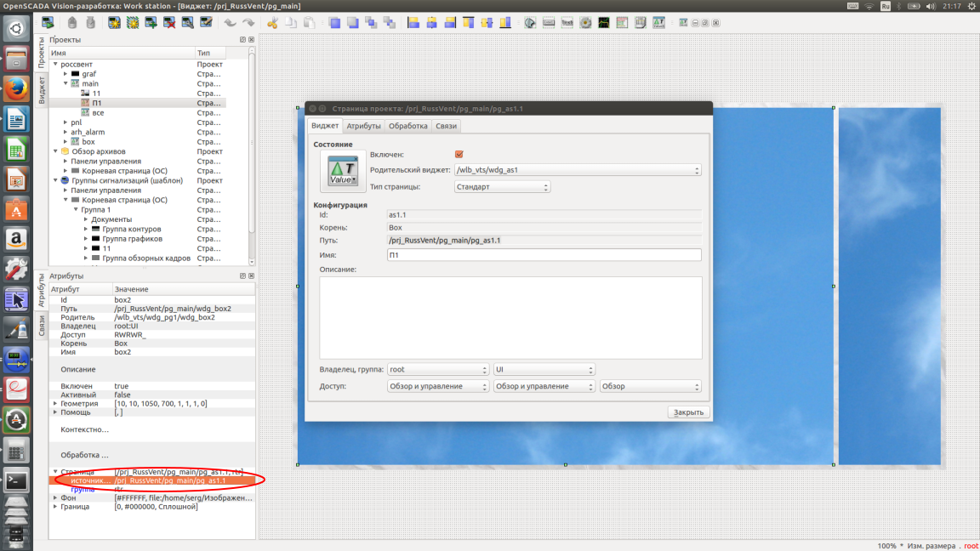This screenshot has height=551, width=980.
Task: Click the redo arrow in toolbar
Action: click(248, 23)
